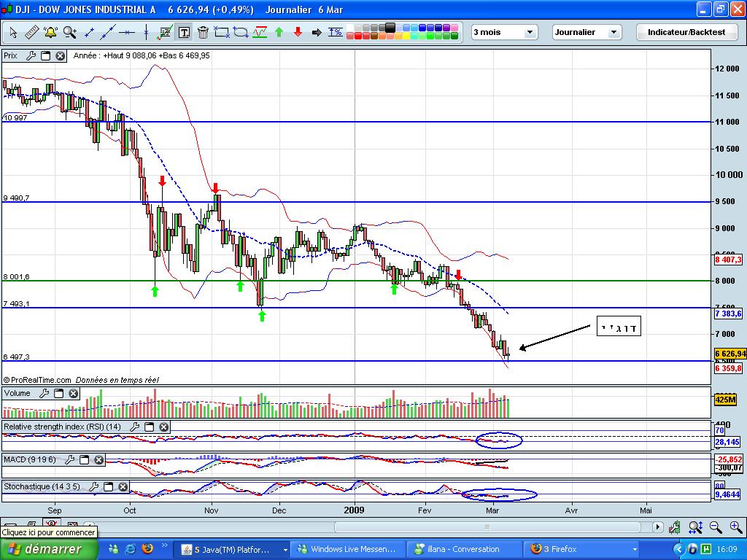
Task: Choose the yellow color swatch
Action: (x=406, y=36)
